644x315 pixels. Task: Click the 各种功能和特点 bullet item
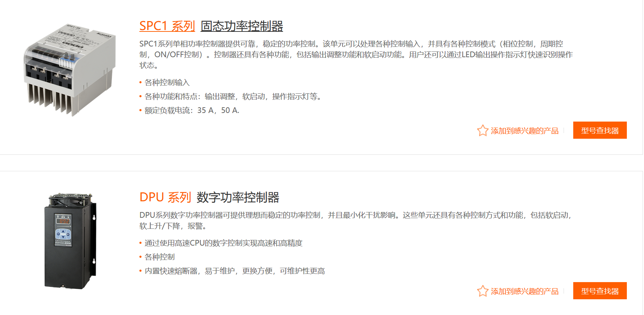click(x=232, y=97)
